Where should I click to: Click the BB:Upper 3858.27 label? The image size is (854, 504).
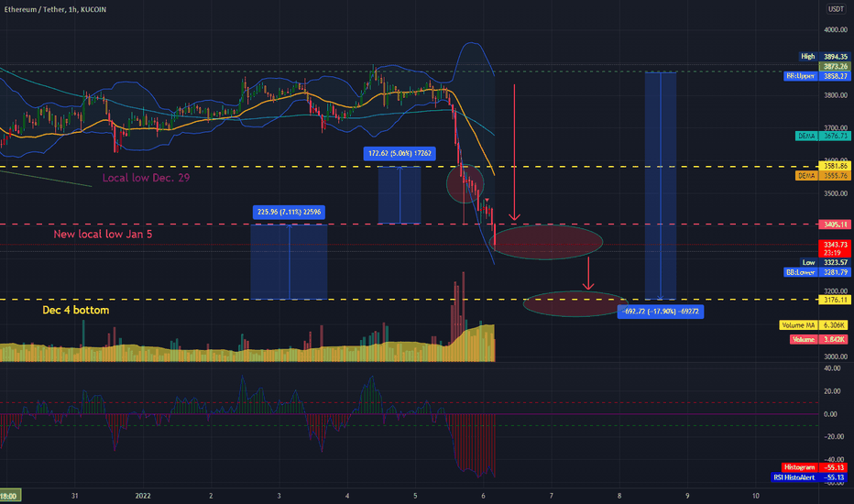pyautogui.click(x=817, y=76)
